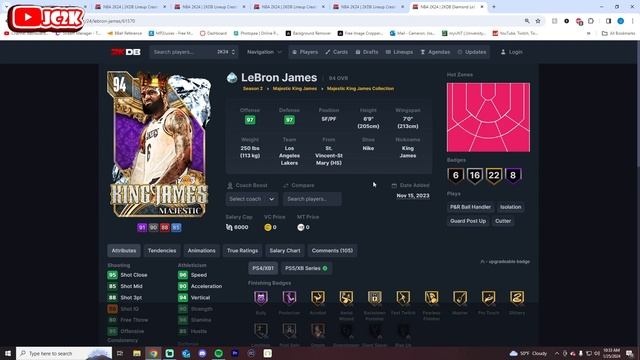
Task: Go to the Players nav item
Action: point(305,52)
